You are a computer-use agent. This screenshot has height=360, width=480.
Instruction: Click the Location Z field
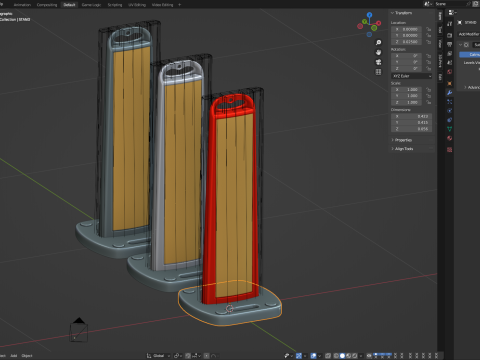[x=407, y=42]
